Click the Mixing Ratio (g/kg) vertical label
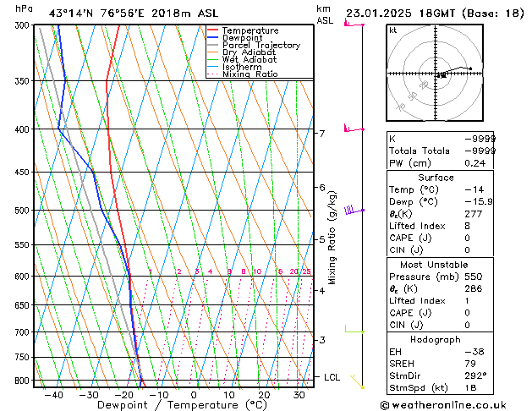 pyautogui.click(x=332, y=238)
